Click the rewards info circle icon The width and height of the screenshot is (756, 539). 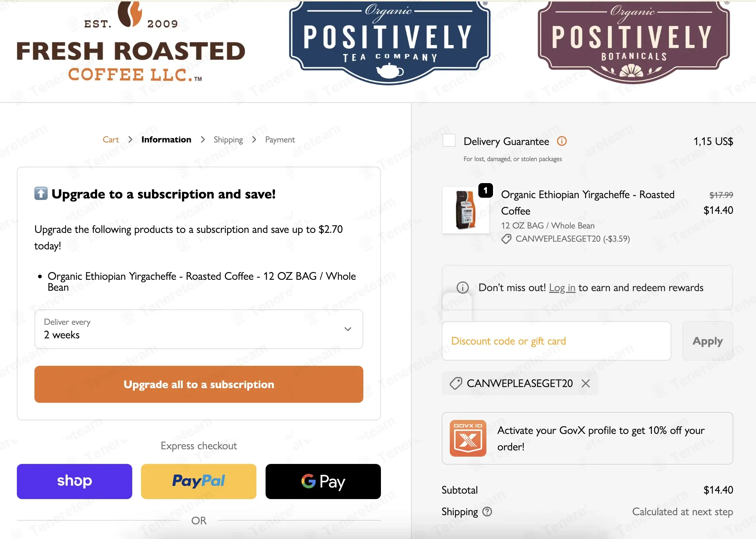pos(463,288)
